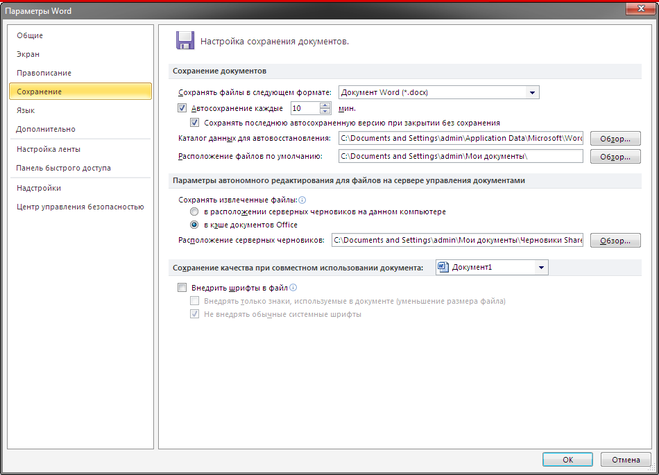Open the Настройка ленты category
The height and width of the screenshot is (475, 659).
coord(80,149)
